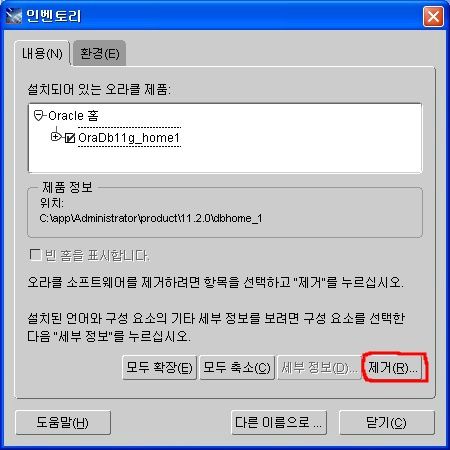
Task: Click the 모두 축소(C) button
Action: tap(237, 368)
